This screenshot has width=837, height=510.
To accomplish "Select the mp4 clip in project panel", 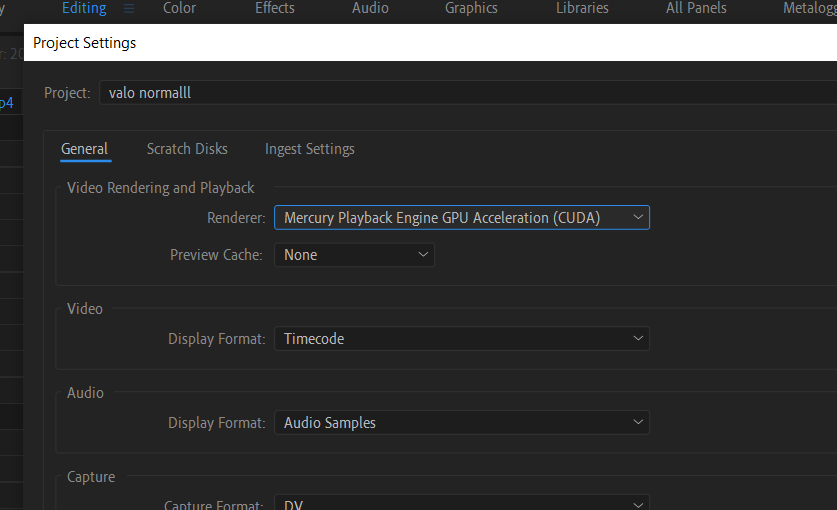I will (x=7, y=102).
